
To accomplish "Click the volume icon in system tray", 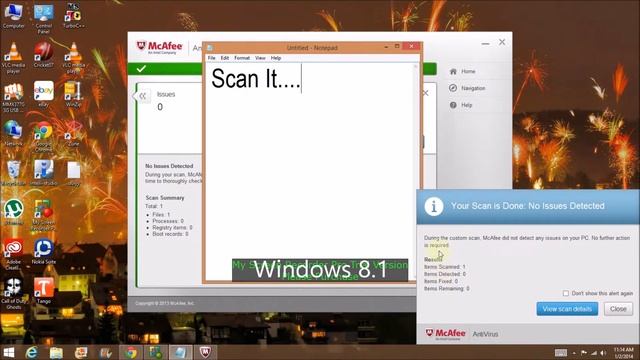I will (603, 353).
